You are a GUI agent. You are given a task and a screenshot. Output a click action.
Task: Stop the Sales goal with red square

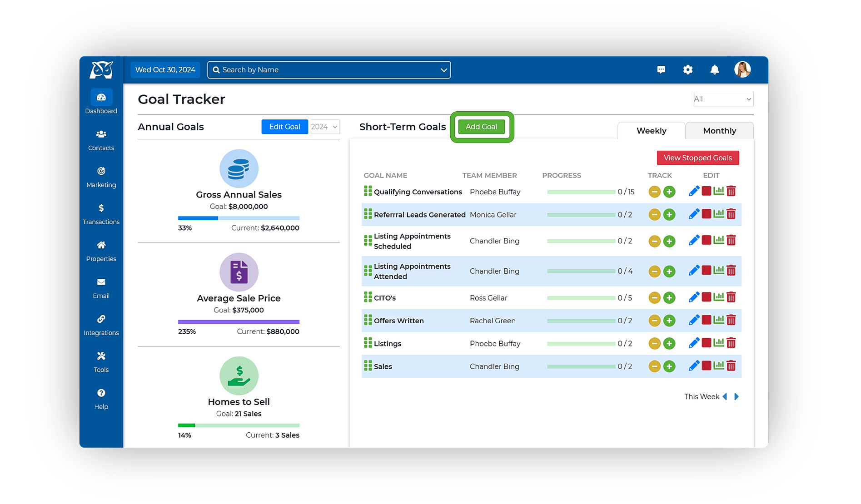pyautogui.click(x=706, y=366)
